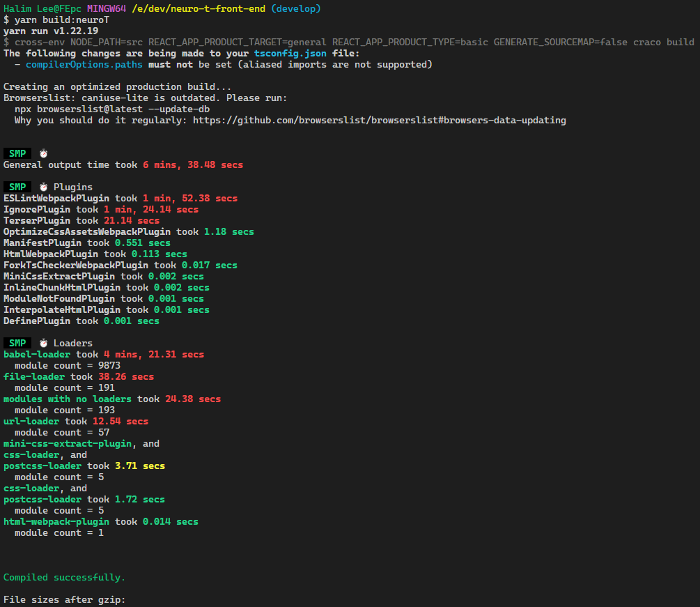Click the 'Compiled successfully.' message
Viewport: 700px width, 607px height.
point(64,577)
